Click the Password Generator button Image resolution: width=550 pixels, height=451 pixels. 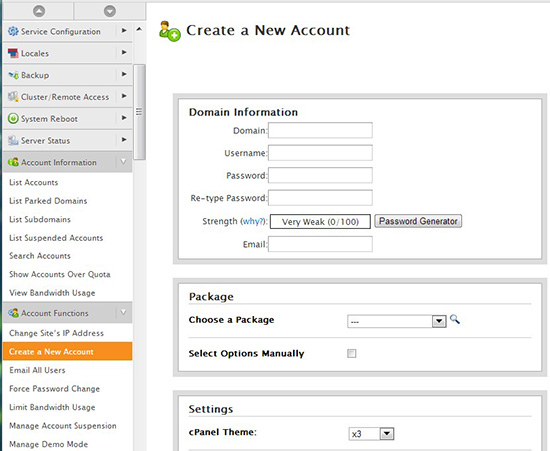418,221
